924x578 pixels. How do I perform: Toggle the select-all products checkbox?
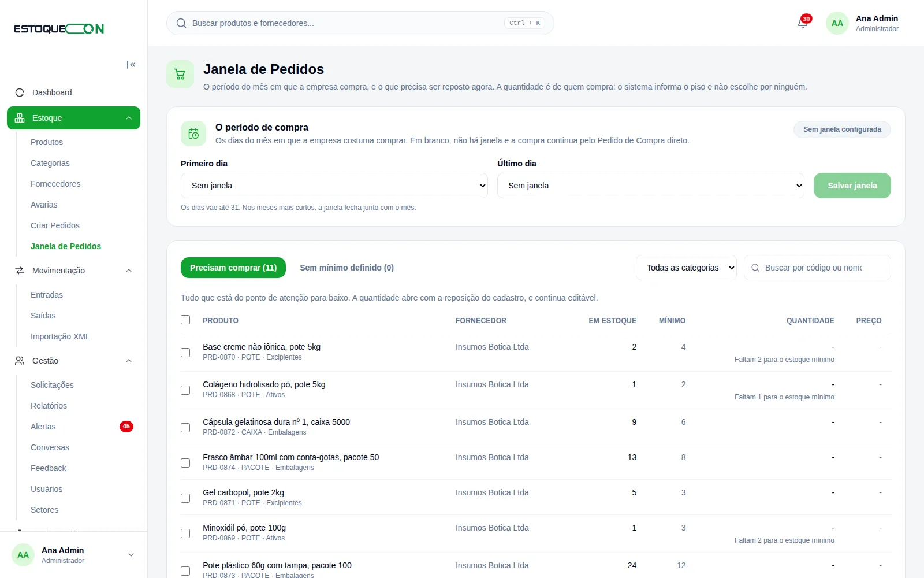(185, 320)
